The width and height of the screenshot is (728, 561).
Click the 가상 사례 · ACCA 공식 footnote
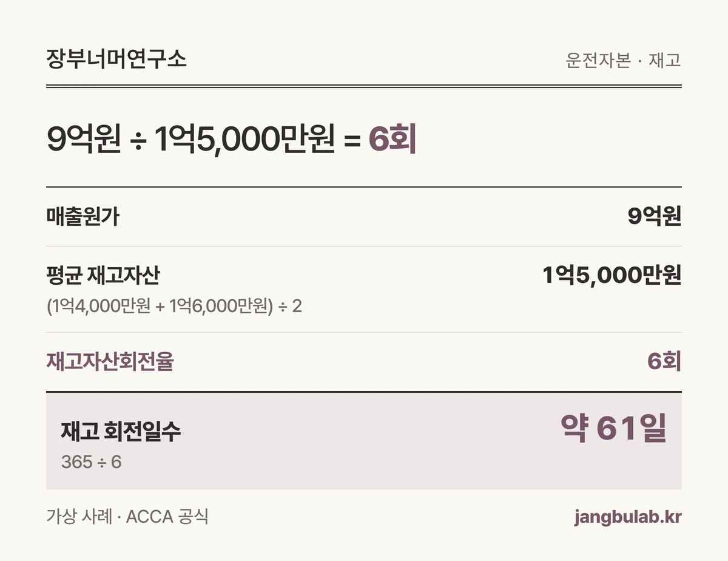pos(127,518)
